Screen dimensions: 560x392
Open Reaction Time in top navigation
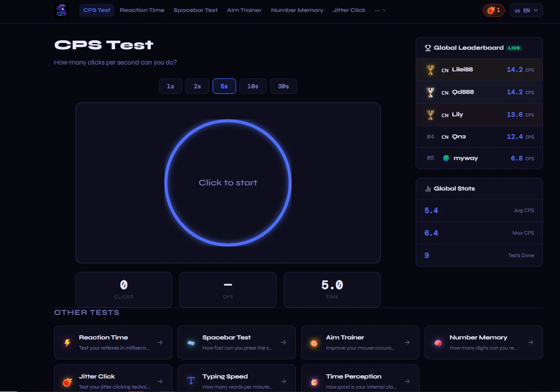142,10
